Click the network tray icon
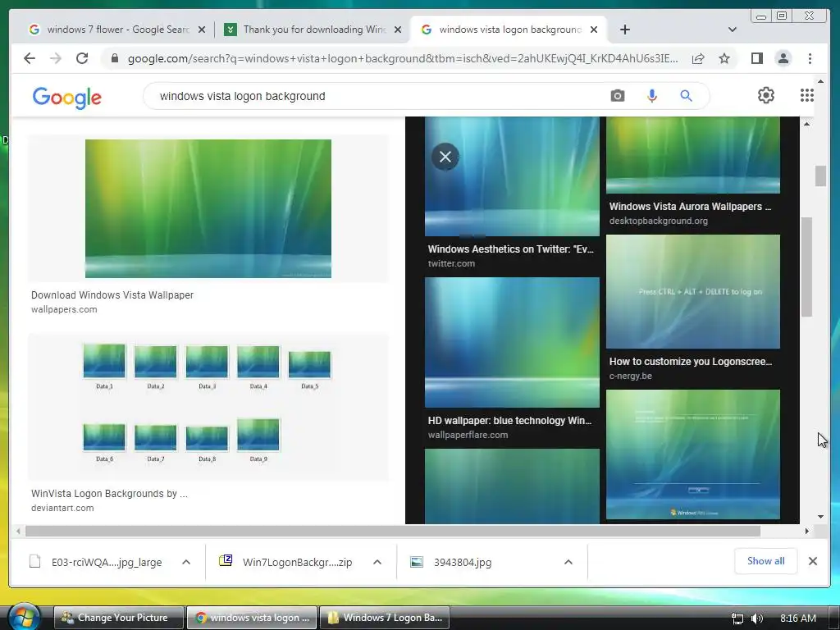This screenshot has height=630, width=840. pos(737,619)
